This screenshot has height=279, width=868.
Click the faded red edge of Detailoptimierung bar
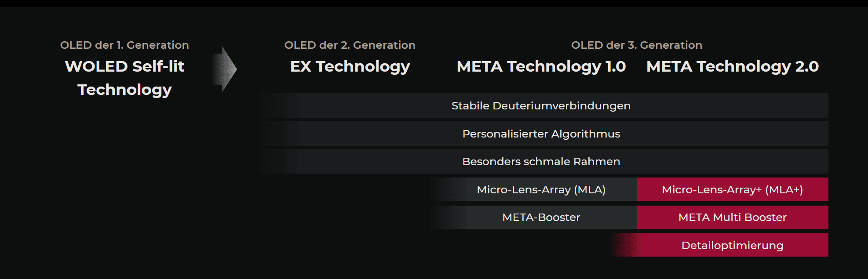tap(624, 245)
